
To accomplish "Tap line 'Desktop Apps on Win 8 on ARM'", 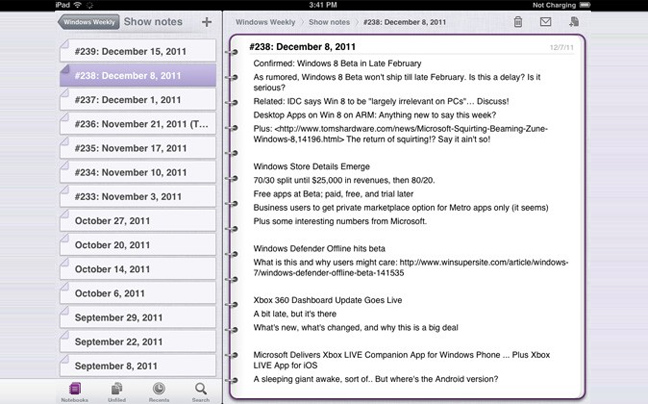I will (x=374, y=115).
